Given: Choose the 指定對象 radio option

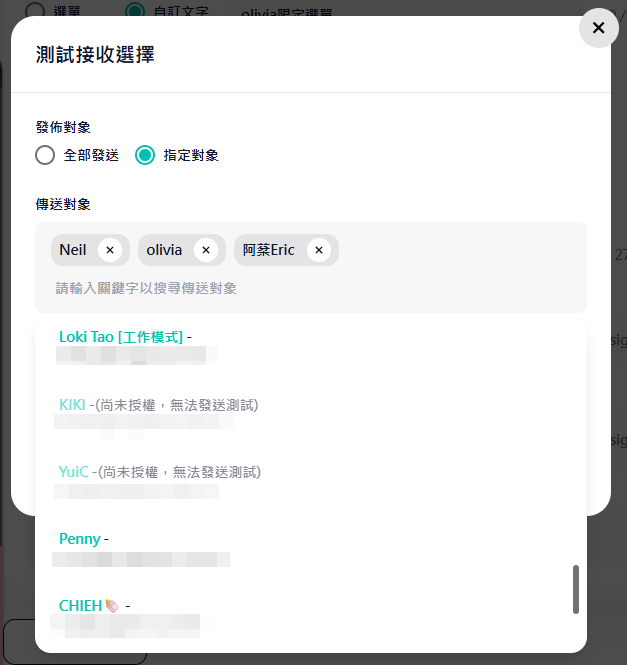Looking at the screenshot, I should [145, 155].
